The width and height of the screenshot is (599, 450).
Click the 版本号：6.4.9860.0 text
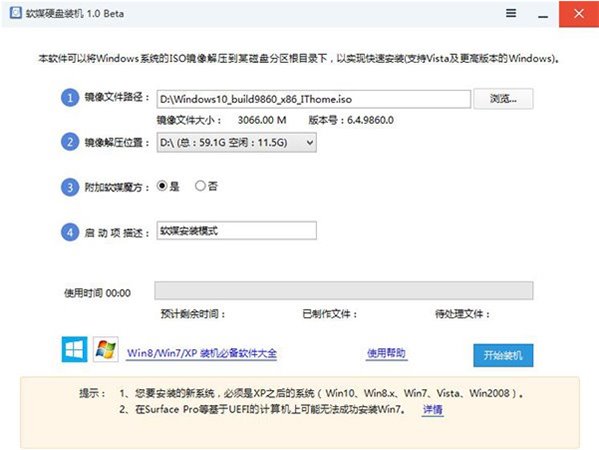351,120
